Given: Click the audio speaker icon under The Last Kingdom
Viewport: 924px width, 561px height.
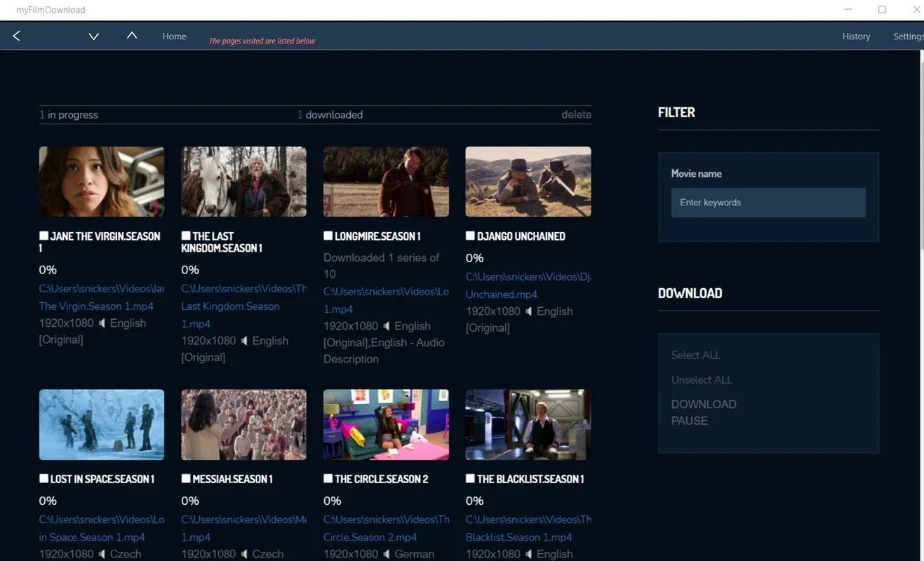Looking at the screenshot, I should (x=244, y=341).
